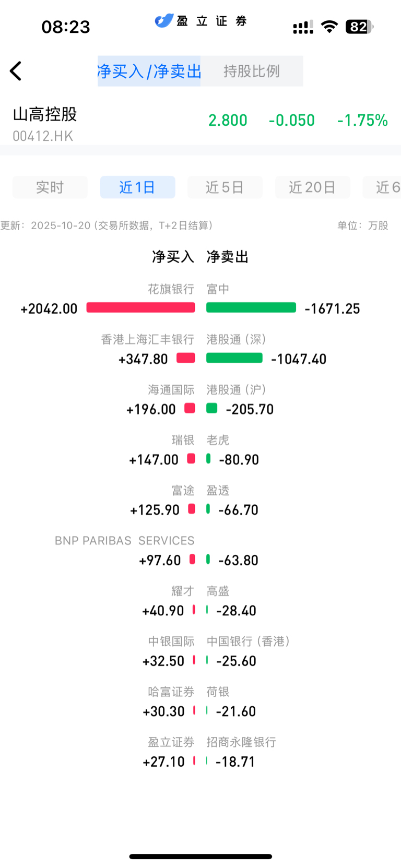The image size is (401, 868).
Task: Select the 近1日 period option
Action: pos(137,187)
